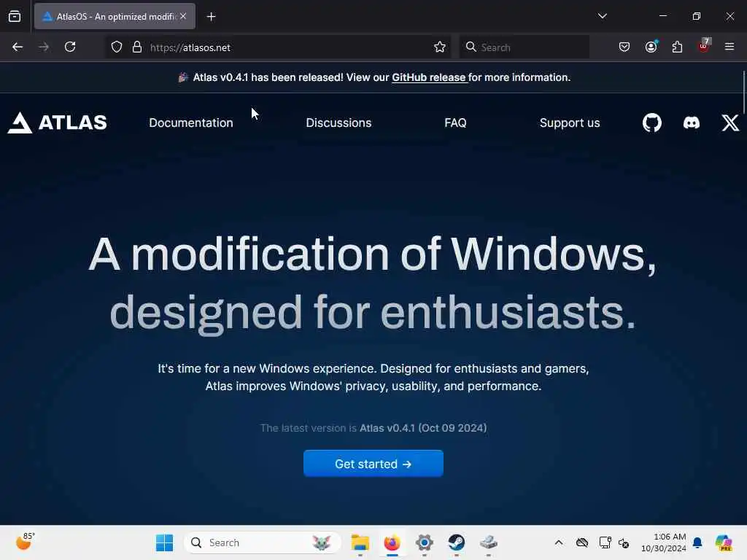Click the OneDrive cloud tray icon
This screenshot has height=560, width=747.
[581, 542]
